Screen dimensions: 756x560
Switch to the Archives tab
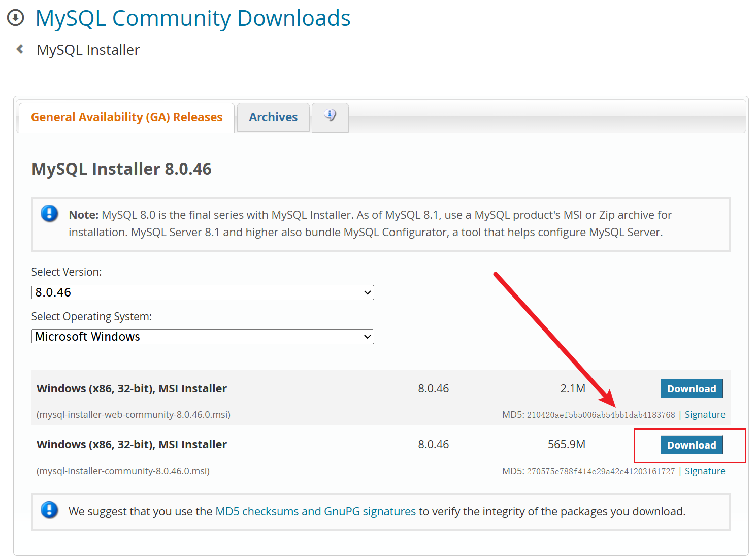(x=273, y=117)
